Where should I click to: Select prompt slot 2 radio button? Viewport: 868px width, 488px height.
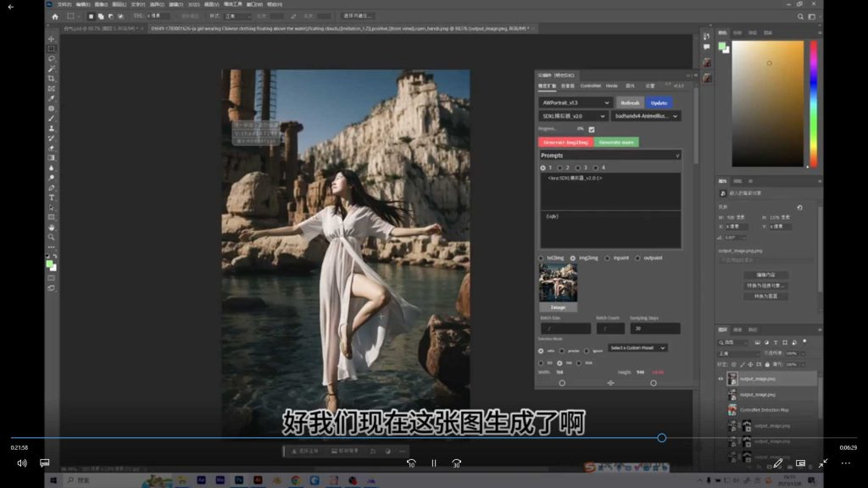(559, 168)
